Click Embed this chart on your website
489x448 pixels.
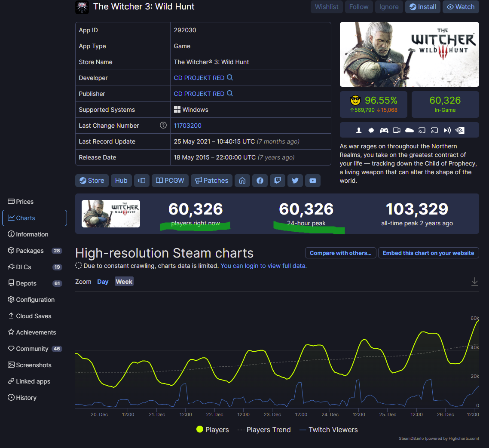coord(428,253)
